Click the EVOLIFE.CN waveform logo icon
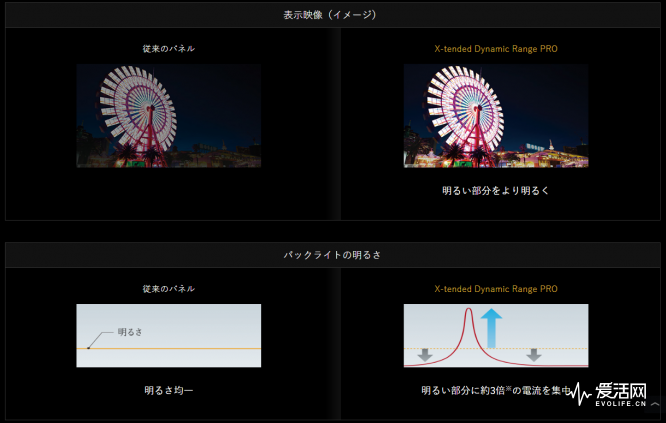Screen dimensions: 666x423 click(x=580, y=394)
